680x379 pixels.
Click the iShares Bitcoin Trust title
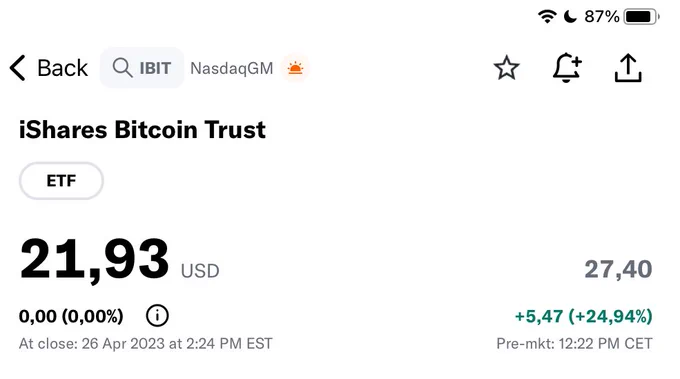tap(142, 130)
